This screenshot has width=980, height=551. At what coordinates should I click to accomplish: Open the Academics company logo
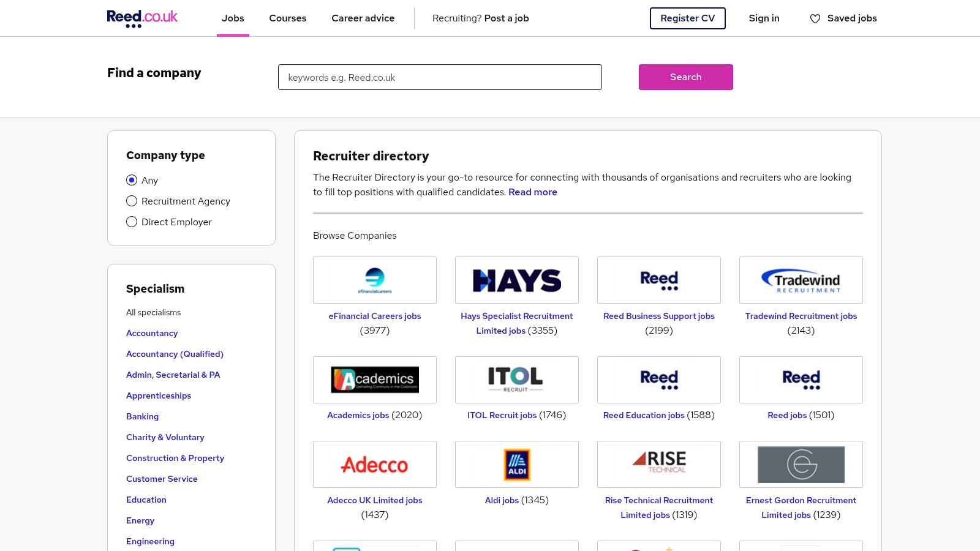click(x=374, y=380)
